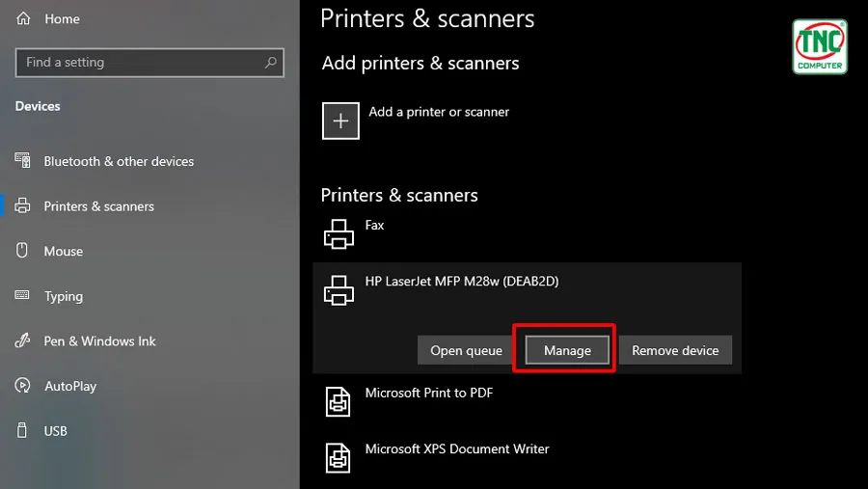Click the Microsoft XPS Document Writer icon

(338, 458)
